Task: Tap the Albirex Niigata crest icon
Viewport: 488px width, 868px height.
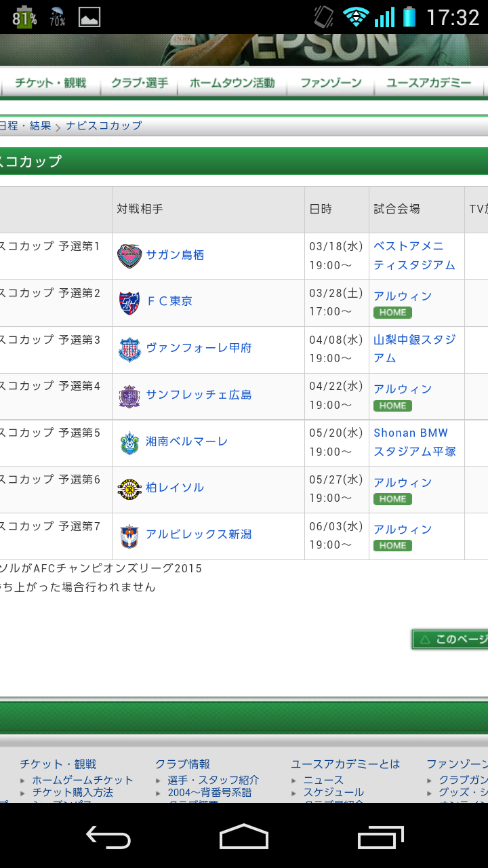Action: click(x=129, y=535)
